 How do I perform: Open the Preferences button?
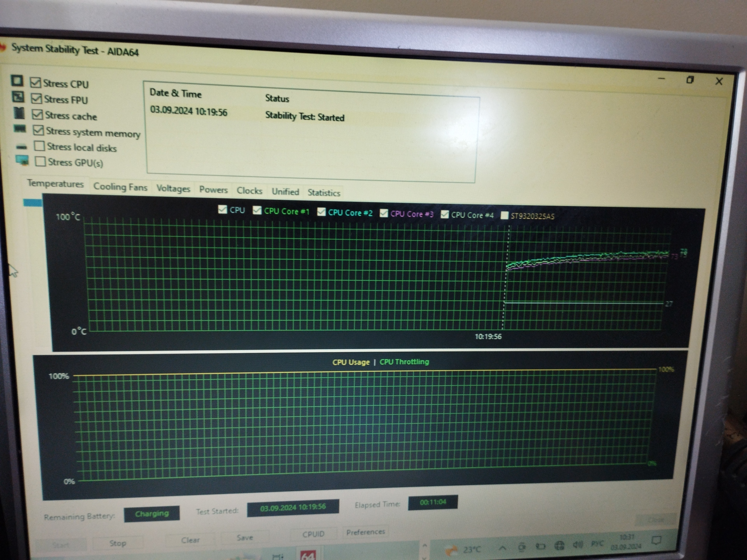pos(365,532)
